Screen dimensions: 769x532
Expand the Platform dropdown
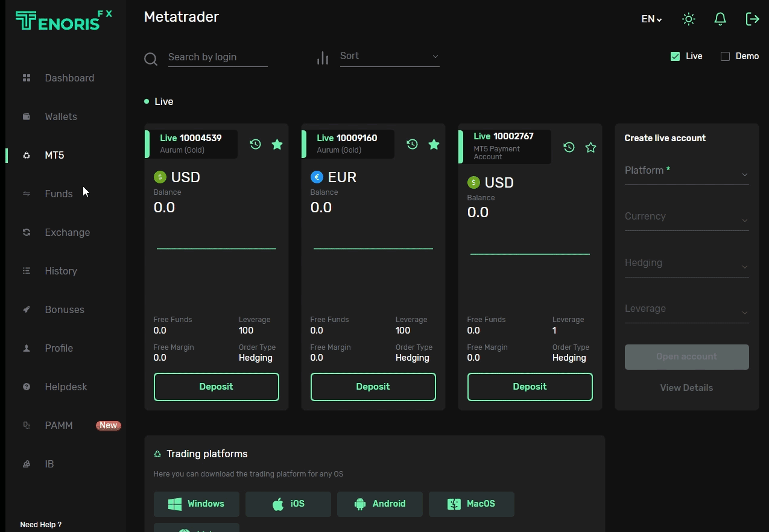coord(686,171)
